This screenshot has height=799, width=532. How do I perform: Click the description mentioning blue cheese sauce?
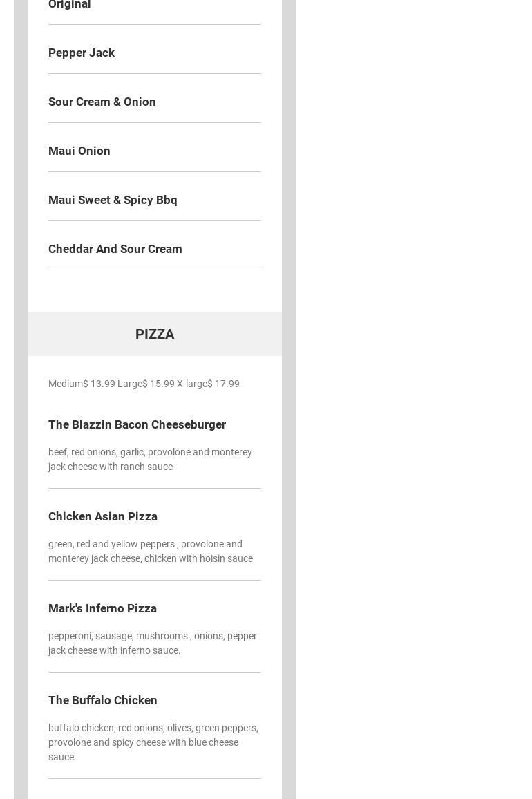click(x=153, y=742)
